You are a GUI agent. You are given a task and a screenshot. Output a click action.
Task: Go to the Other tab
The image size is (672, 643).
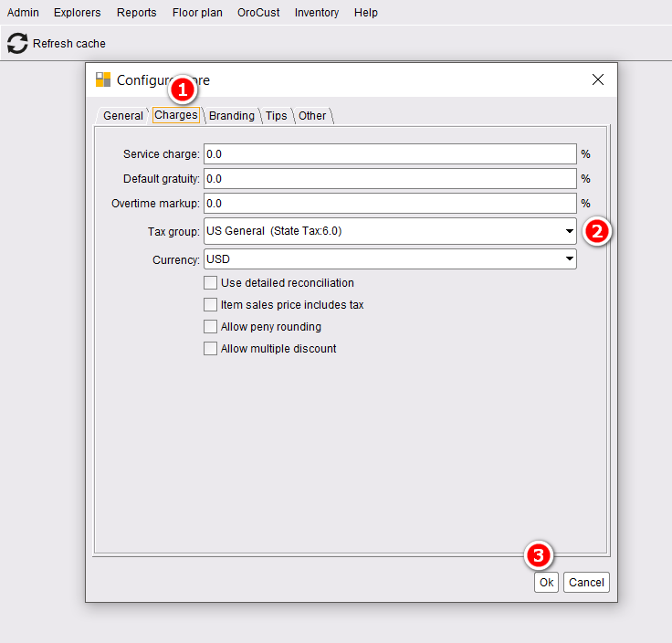point(312,116)
